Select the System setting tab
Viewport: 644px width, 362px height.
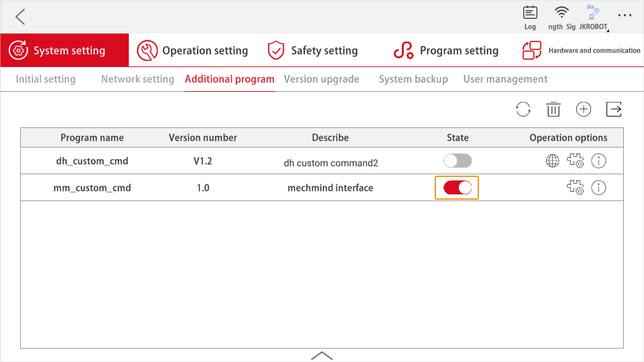(x=64, y=50)
